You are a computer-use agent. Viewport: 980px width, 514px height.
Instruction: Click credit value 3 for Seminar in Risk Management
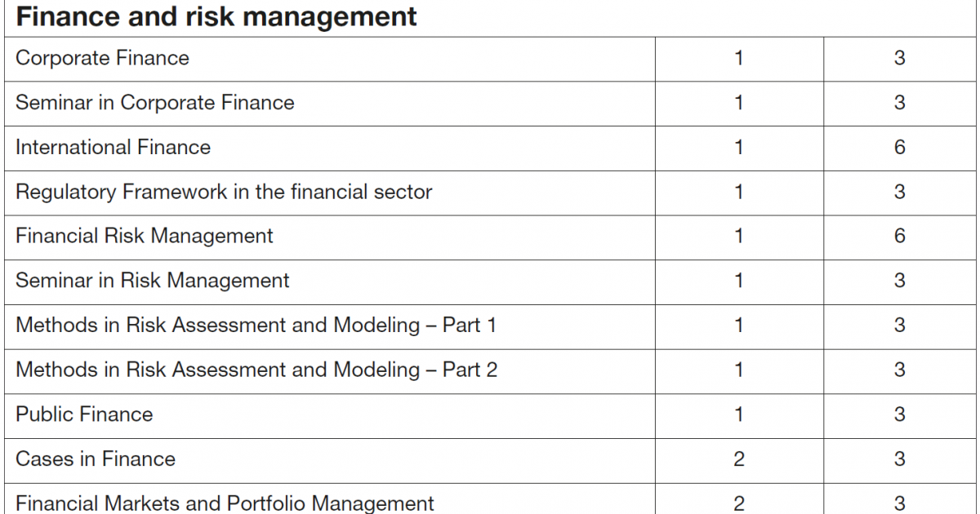click(x=899, y=281)
